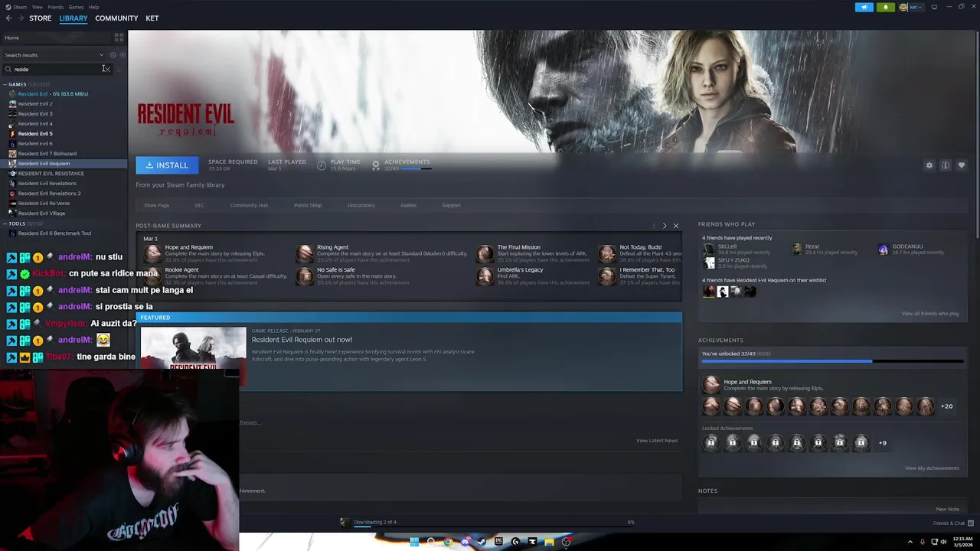Image resolution: width=980 pixels, height=551 pixels.
Task: Open the Points Shop link
Action: [x=308, y=205]
